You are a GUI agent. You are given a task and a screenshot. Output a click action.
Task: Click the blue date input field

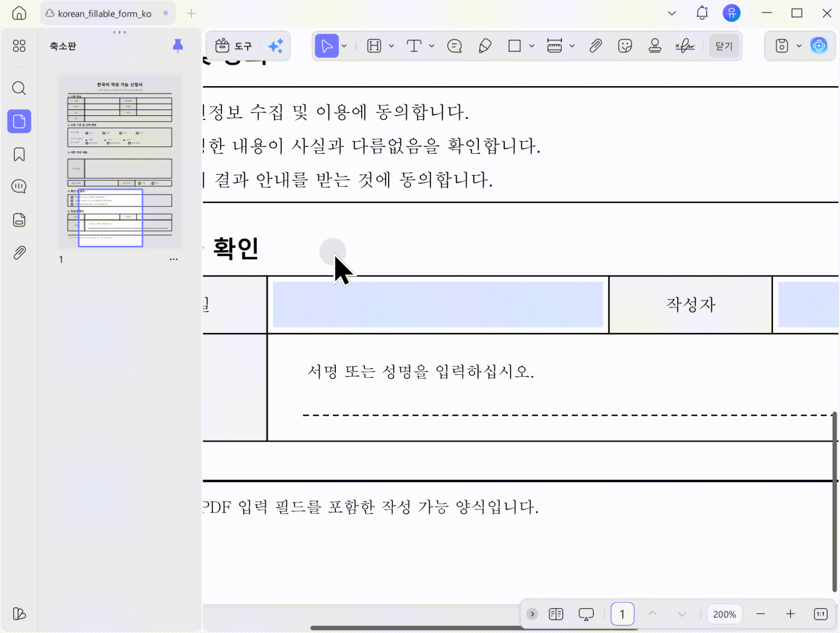[x=438, y=304]
